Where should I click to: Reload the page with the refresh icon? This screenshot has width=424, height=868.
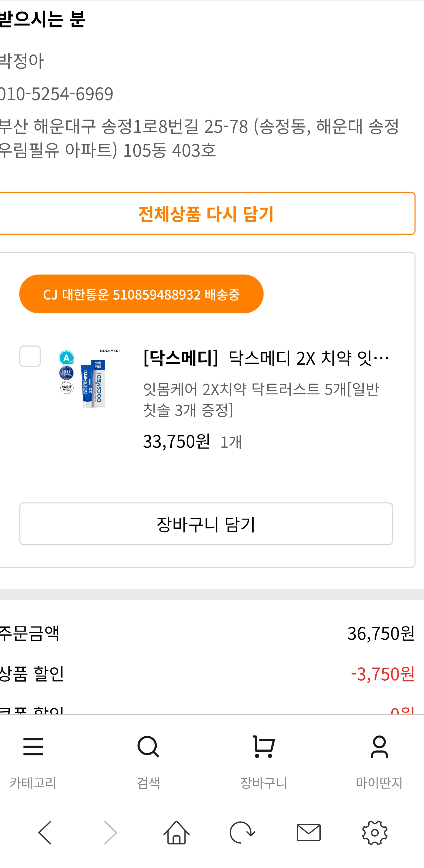click(x=242, y=833)
